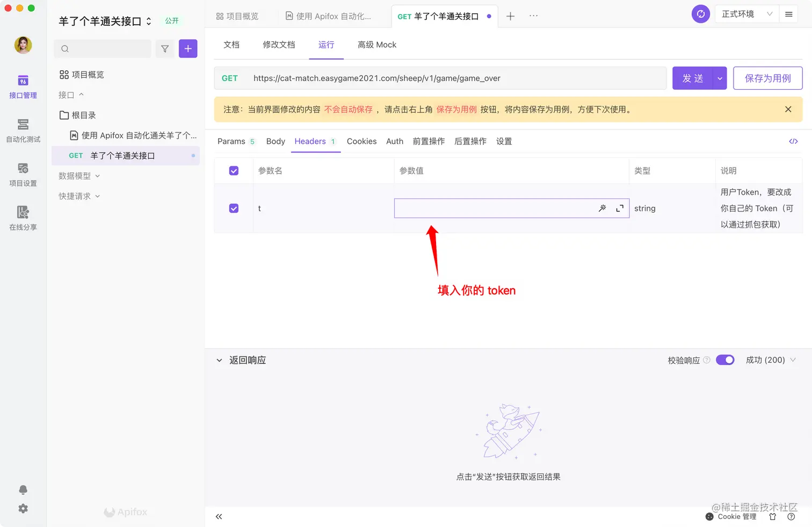Open 接口管理 in the left sidebar

tap(23, 87)
